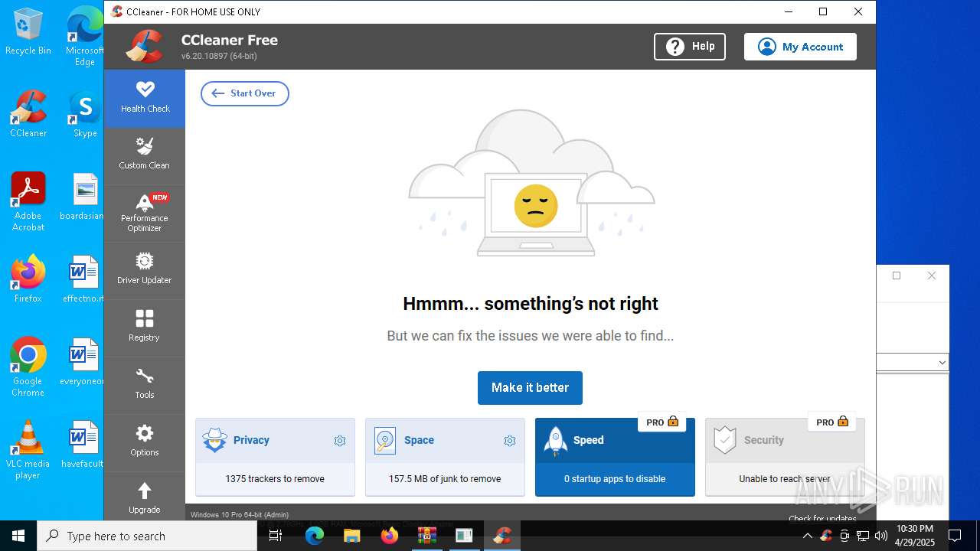Open Windows Start menu
Image resolution: width=980 pixels, height=551 pixels.
point(18,536)
